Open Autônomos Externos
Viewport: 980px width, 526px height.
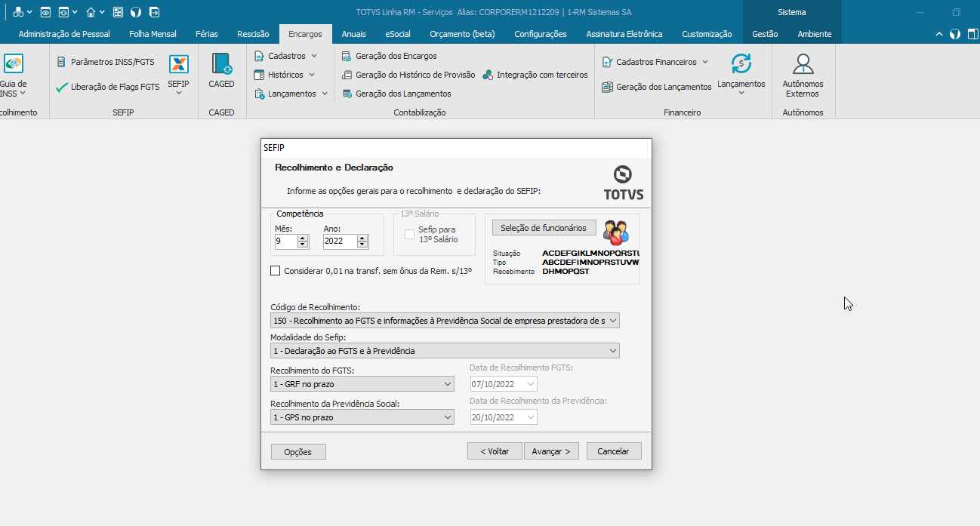tap(803, 75)
